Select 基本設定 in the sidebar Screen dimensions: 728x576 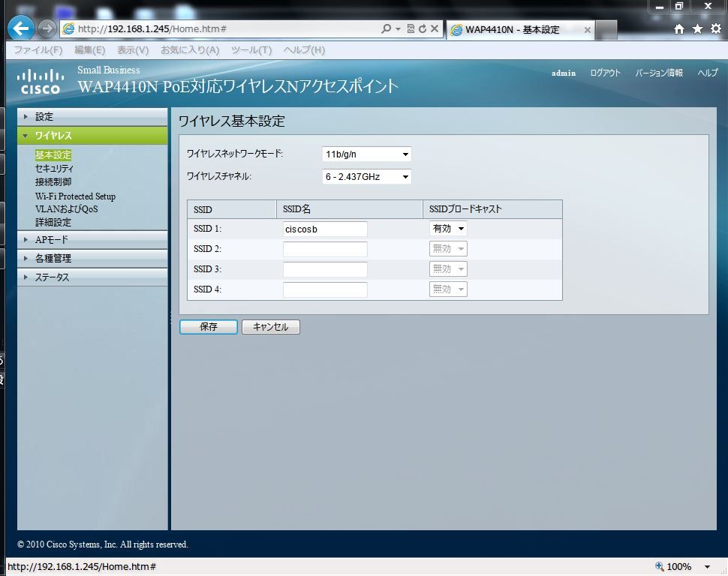click(x=53, y=154)
